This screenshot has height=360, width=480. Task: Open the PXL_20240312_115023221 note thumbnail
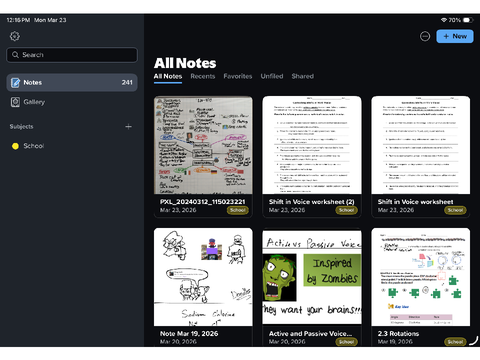point(203,145)
